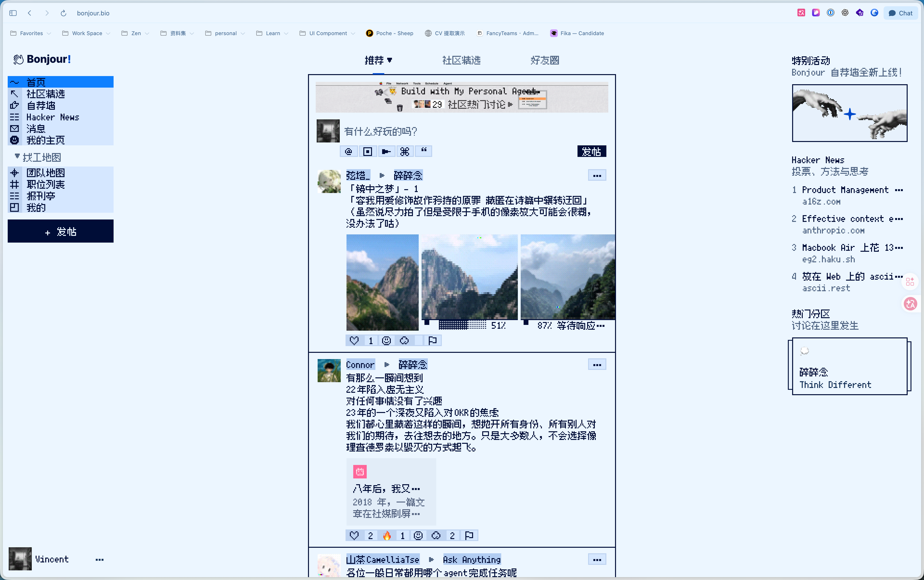This screenshot has width=924, height=580.
Task: Open the Effective context anthropic.com link
Action: (847, 224)
